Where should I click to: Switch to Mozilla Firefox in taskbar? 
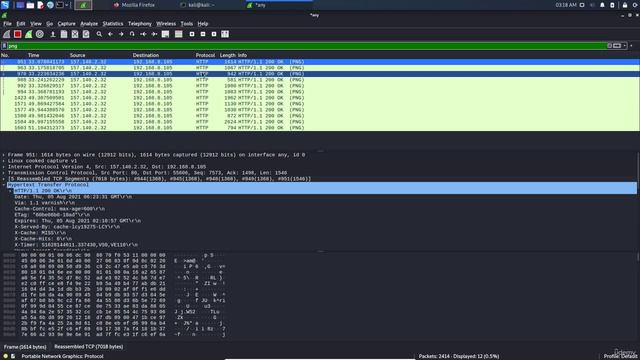point(134,5)
